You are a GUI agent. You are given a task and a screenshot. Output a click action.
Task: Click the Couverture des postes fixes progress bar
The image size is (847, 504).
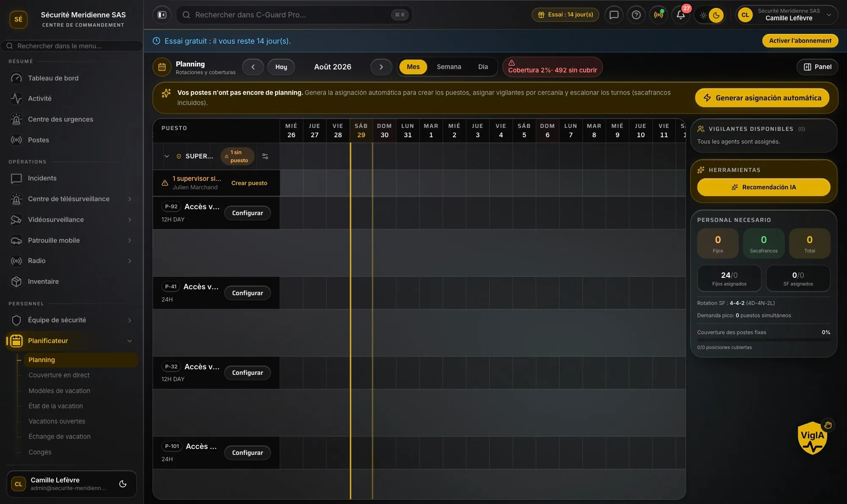[764, 340]
